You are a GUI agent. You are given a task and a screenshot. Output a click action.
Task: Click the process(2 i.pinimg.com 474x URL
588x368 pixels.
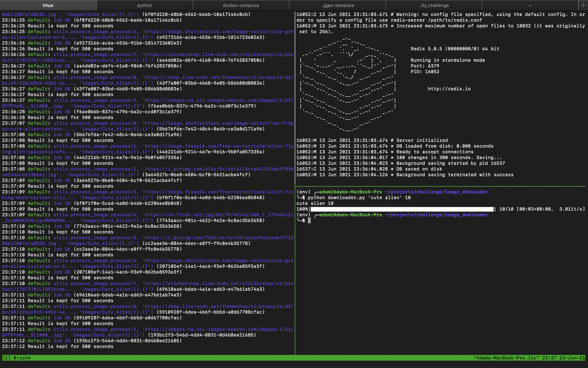pos(148,172)
